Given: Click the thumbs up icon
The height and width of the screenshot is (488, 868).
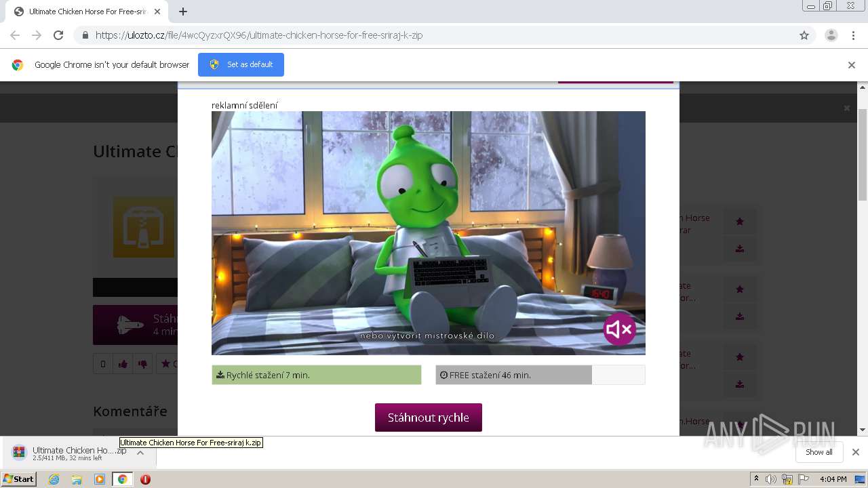Looking at the screenshot, I should click(x=123, y=364).
